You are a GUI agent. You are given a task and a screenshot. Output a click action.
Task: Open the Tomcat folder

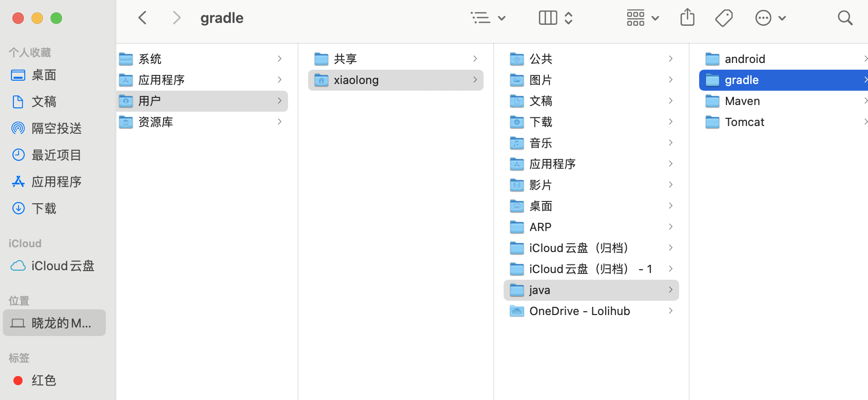744,122
